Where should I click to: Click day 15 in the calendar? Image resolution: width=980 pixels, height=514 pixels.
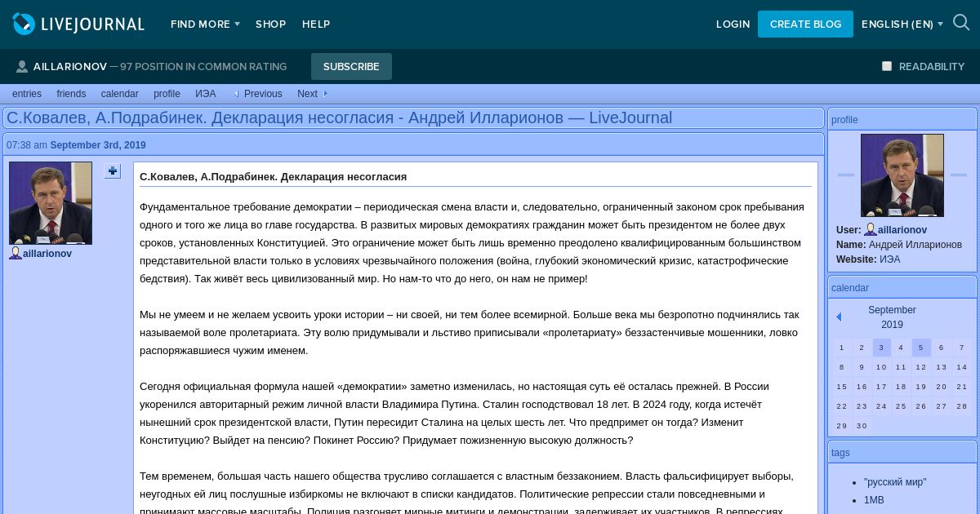842,387
